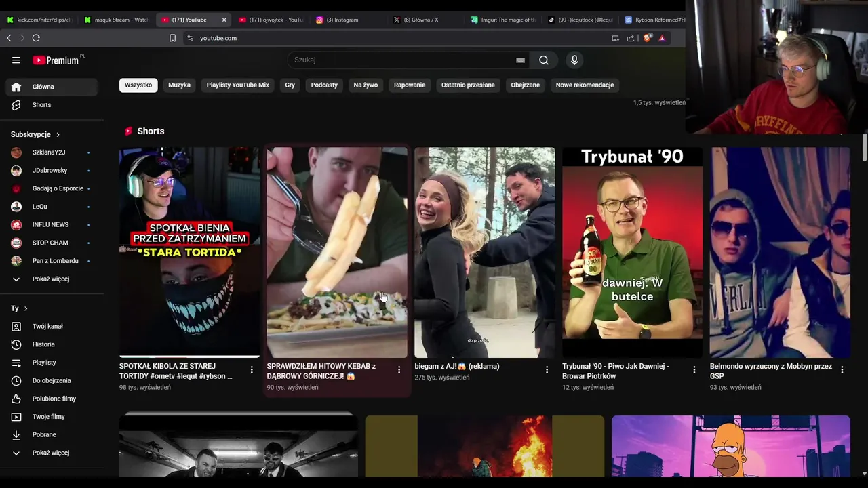868x488 pixels.
Task: Click the Brave Shields lion icon
Action: [x=647, y=38]
